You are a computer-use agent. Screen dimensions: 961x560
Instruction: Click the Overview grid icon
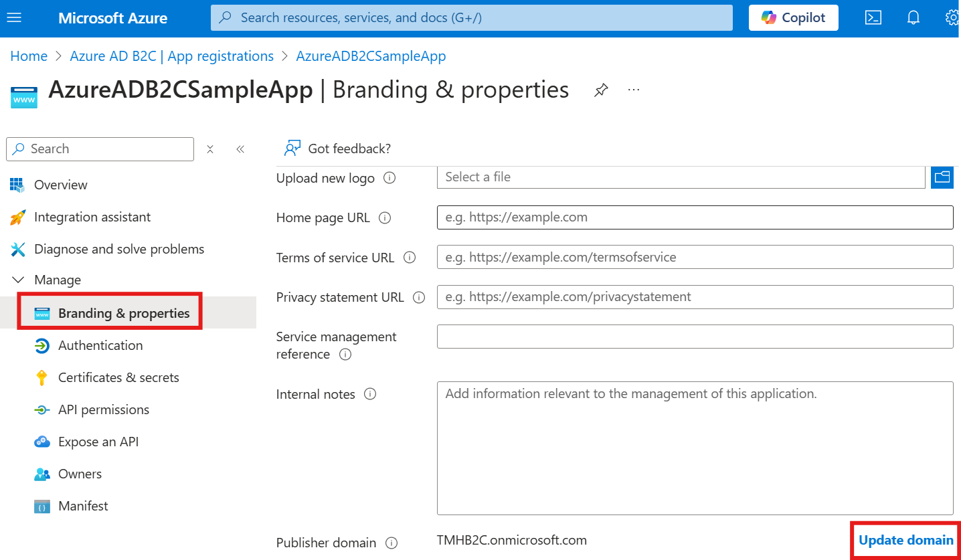(x=17, y=185)
